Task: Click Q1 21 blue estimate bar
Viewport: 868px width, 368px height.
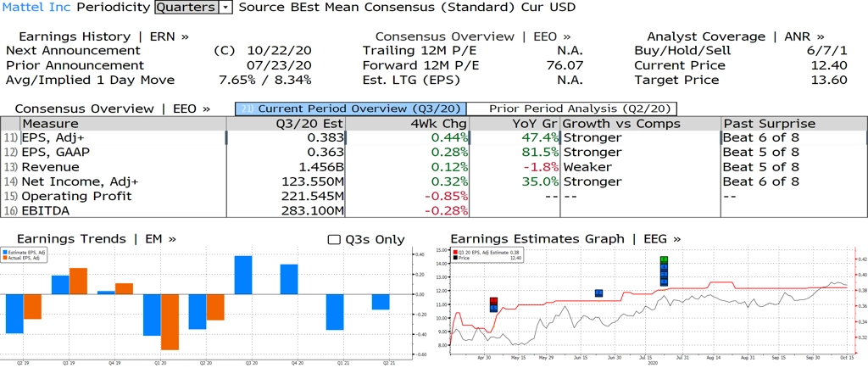Action: click(x=334, y=312)
